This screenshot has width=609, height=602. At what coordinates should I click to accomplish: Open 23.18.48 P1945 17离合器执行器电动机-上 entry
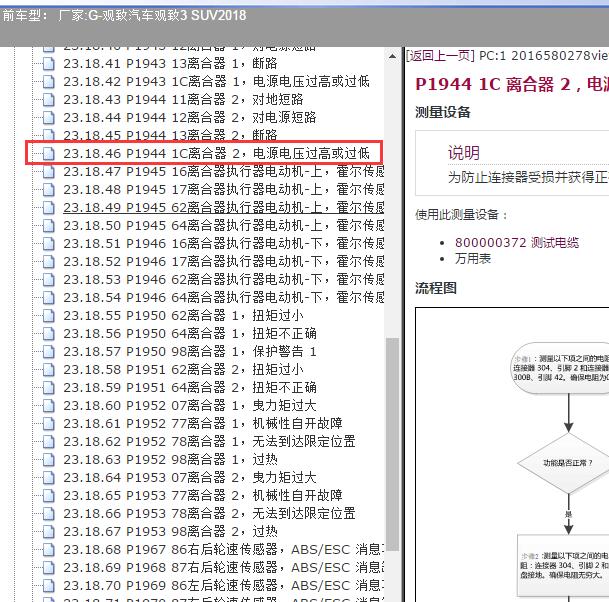pos(224,189)
